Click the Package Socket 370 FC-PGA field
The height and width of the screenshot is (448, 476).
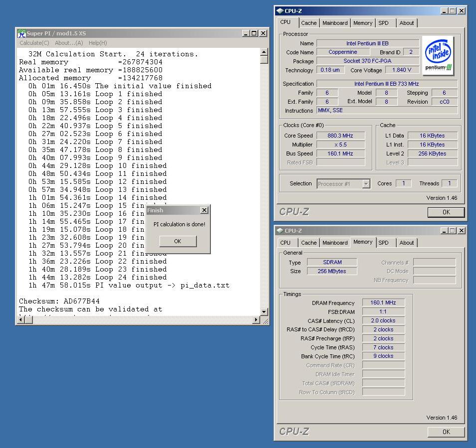tap(368, 61)
